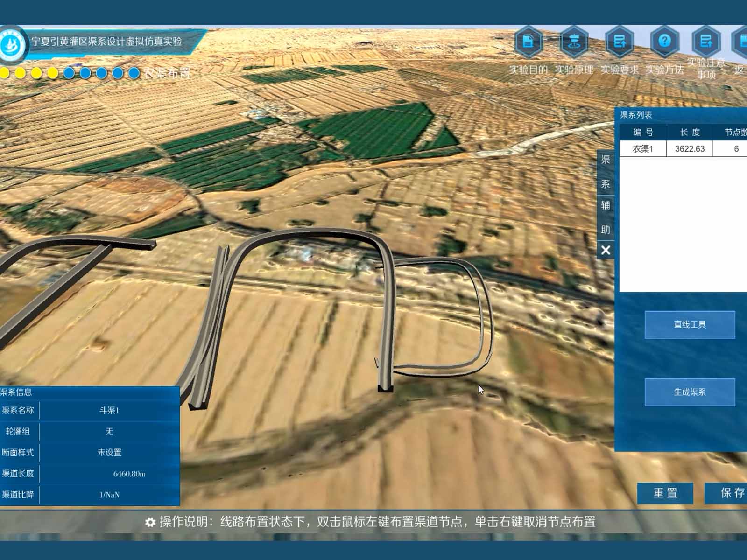
Task: Open the 实验原理 icon
Action: pyautogui.click(x=574, y=42)
